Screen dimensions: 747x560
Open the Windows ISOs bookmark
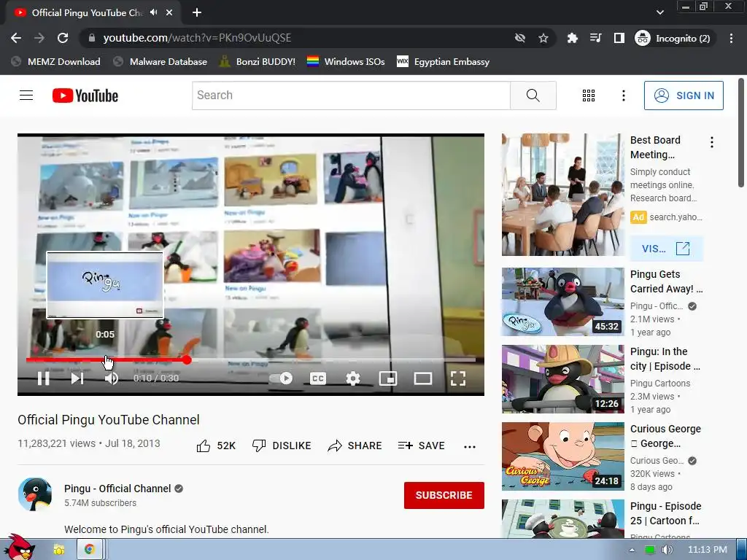point(346,62)
